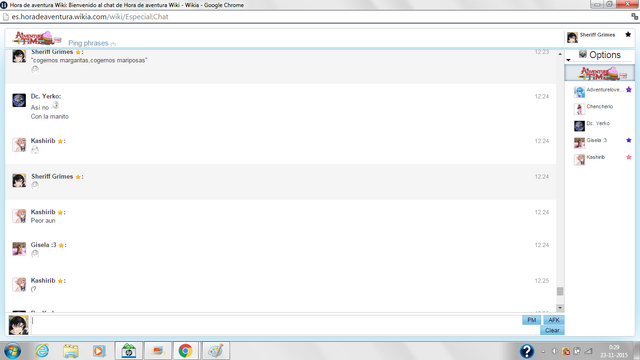Image resolution: width=640 pixels, height=360 pixels.
Task: Click the Gisela :3 username in the chat
Action: [x=44, y=245]
